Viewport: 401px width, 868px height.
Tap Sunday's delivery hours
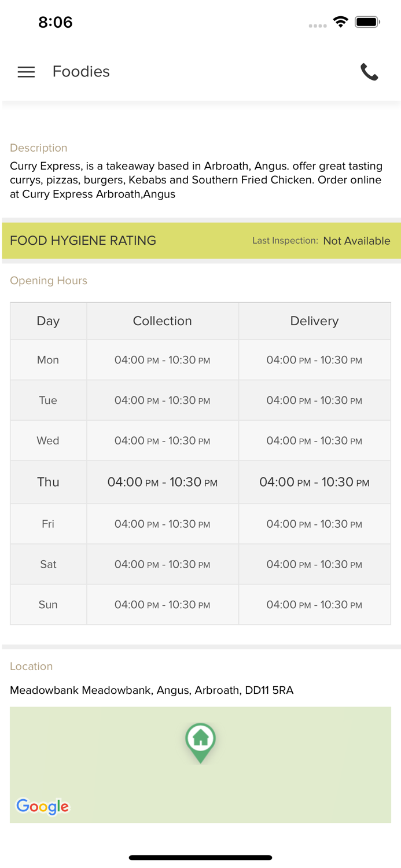[314, 605]
